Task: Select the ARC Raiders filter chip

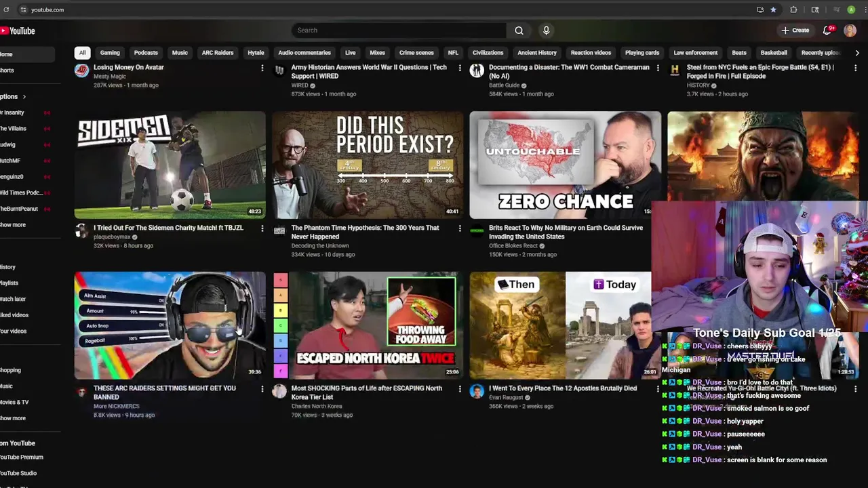Action: tap(218, 53)
